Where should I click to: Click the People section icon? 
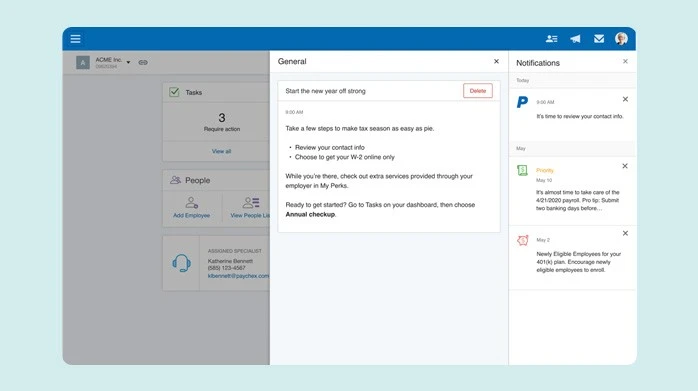coord(175,180)
